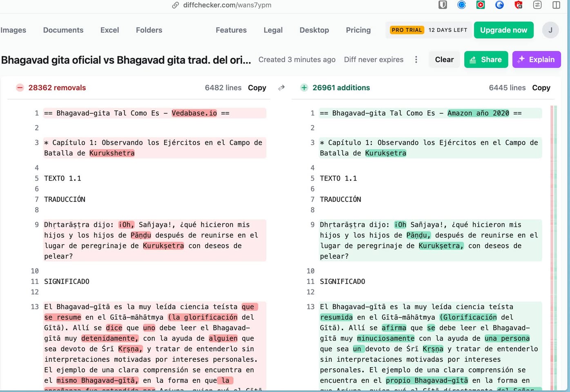Switch to the Excel comparison tab
This screenshot has height=392, width=570.
coord(109,30)
